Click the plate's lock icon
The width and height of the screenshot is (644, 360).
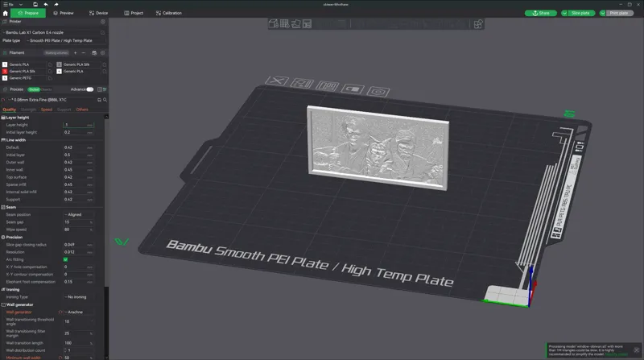(353, 89)
